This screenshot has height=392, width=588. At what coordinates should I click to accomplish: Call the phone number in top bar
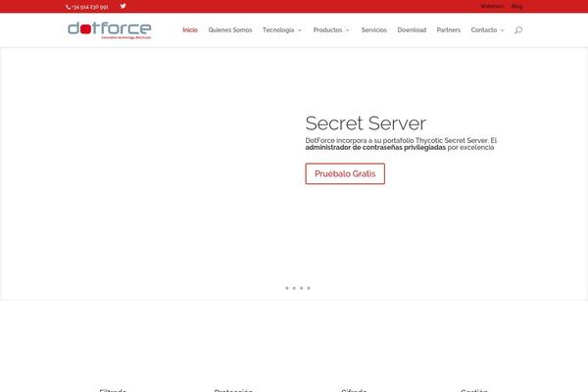pyautogui.click(x=87, y=7)
